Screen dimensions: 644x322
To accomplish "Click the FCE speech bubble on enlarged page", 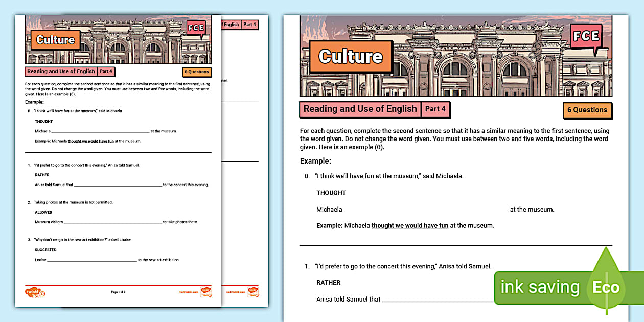I will (586, 37).
